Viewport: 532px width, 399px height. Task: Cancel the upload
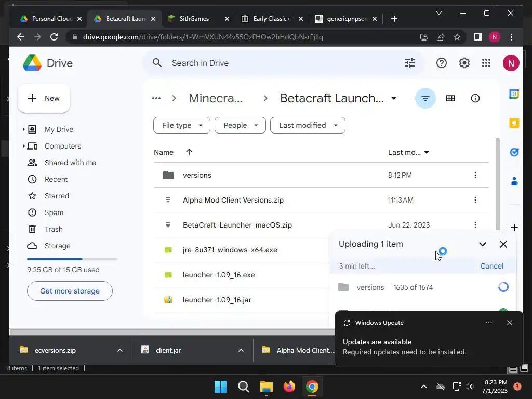click(x=491, y=266)
